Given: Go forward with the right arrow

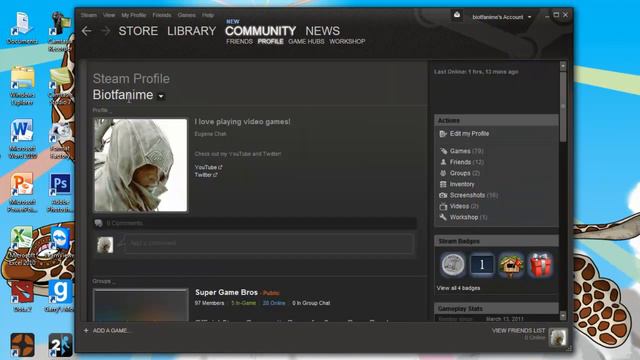Looking at the screenshot, I should [x=105, y=31].
